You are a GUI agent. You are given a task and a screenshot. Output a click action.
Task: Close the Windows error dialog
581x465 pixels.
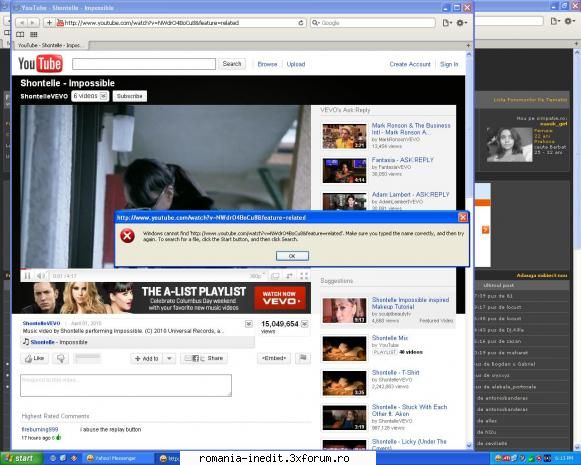(x=463, y=217)
